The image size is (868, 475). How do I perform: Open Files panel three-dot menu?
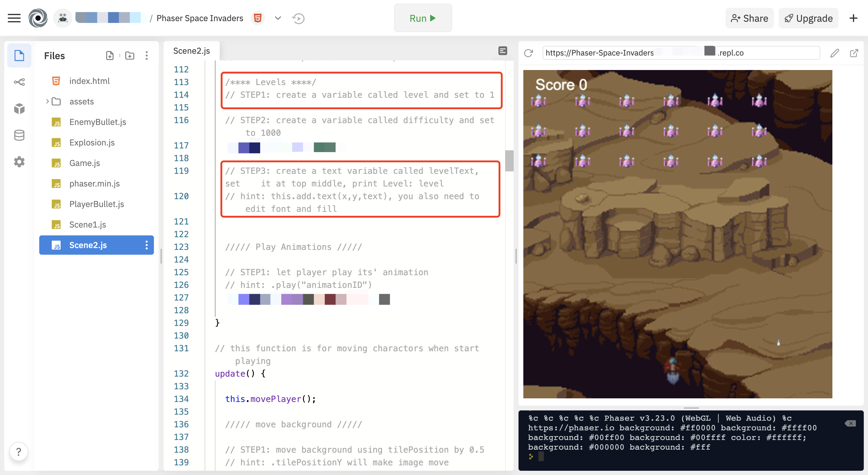[x=147, y=56]
